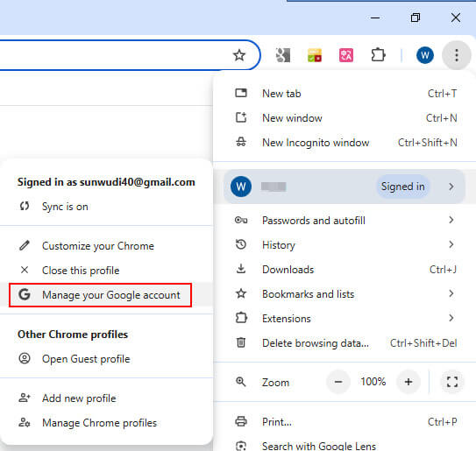
Task: Click the Ctrl+Shift+Del shortcut text
Action: coord(423,343)
